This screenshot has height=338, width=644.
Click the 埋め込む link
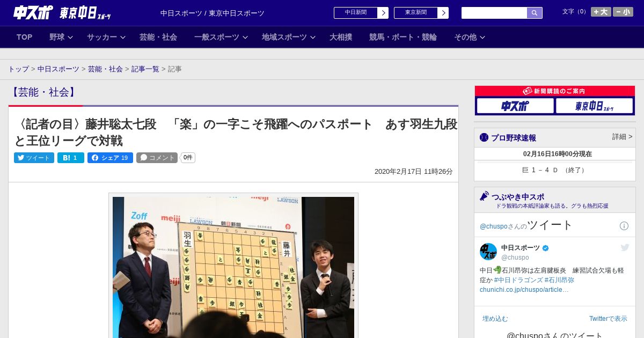495,319
